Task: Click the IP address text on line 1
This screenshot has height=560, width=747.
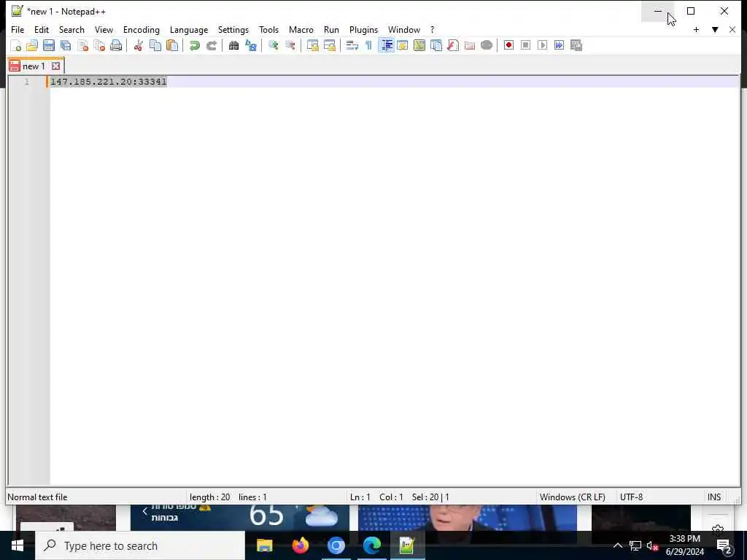Action: pyautogui.click(x=109, y=82)
